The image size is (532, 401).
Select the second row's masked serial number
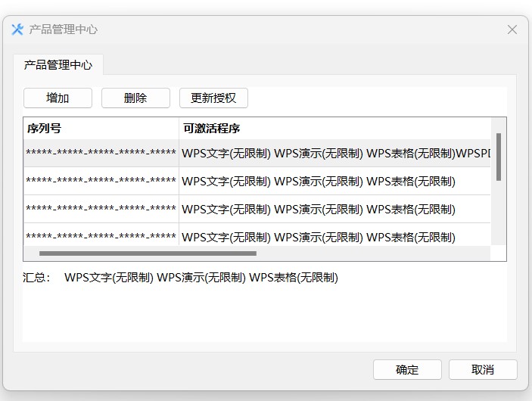click(101, 181)
